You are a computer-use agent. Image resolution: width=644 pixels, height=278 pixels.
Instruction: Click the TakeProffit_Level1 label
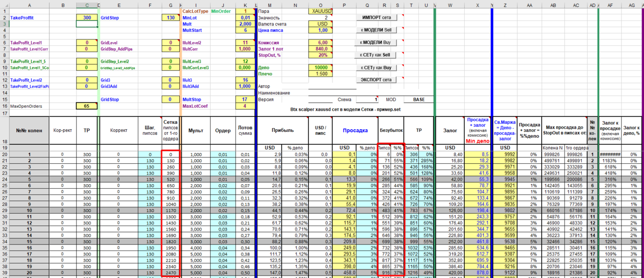(26, 43)
